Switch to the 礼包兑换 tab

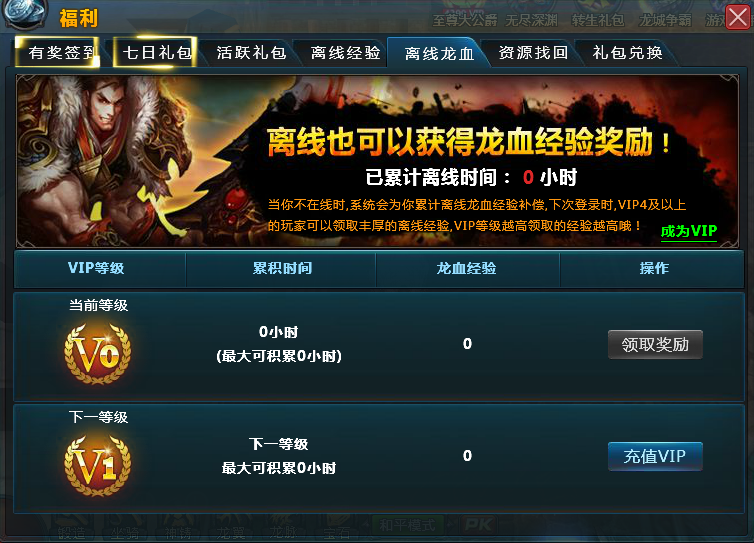[628, 52]
